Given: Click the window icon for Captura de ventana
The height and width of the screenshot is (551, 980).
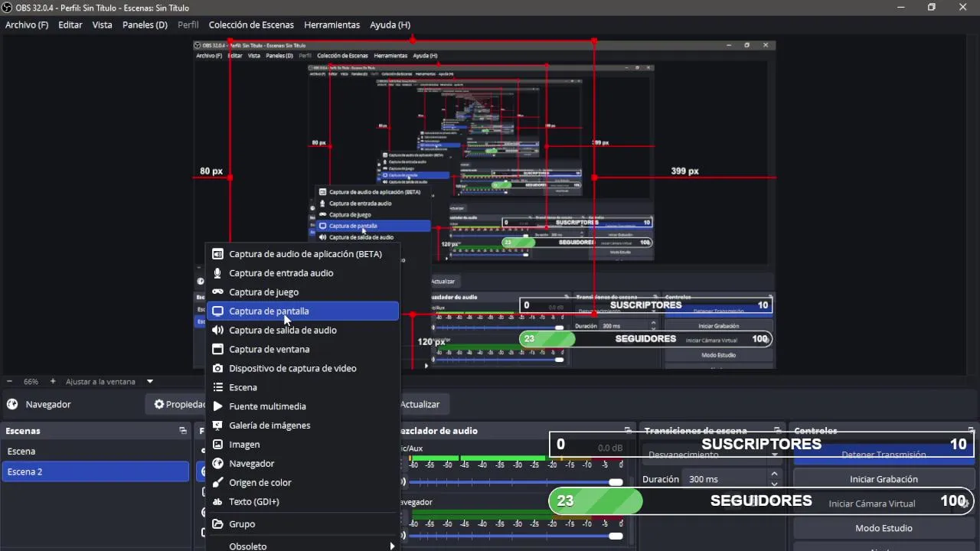Looking at the screenshot, I should [217, 350].
